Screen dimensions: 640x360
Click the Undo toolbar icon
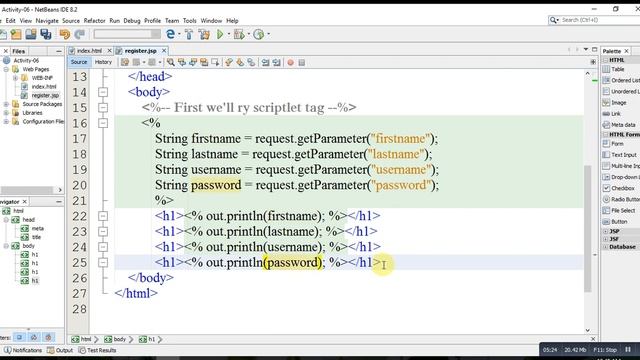point(64,35)
